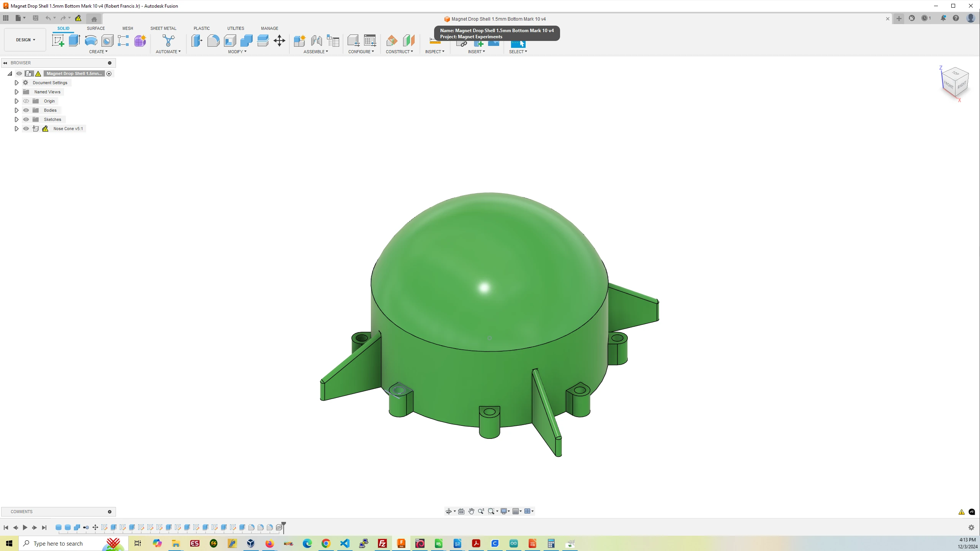Click the New Component icon

pyautogui.click(x=300, y=41)
